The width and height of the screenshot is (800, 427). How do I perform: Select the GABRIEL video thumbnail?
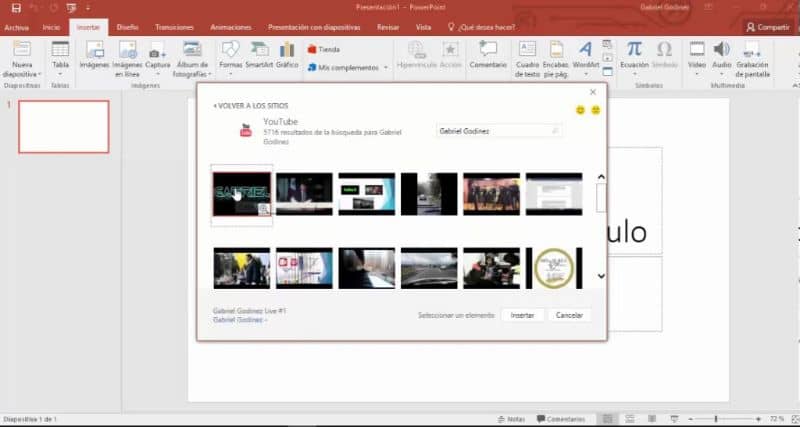pyautogui.click(x=242, y=194)
